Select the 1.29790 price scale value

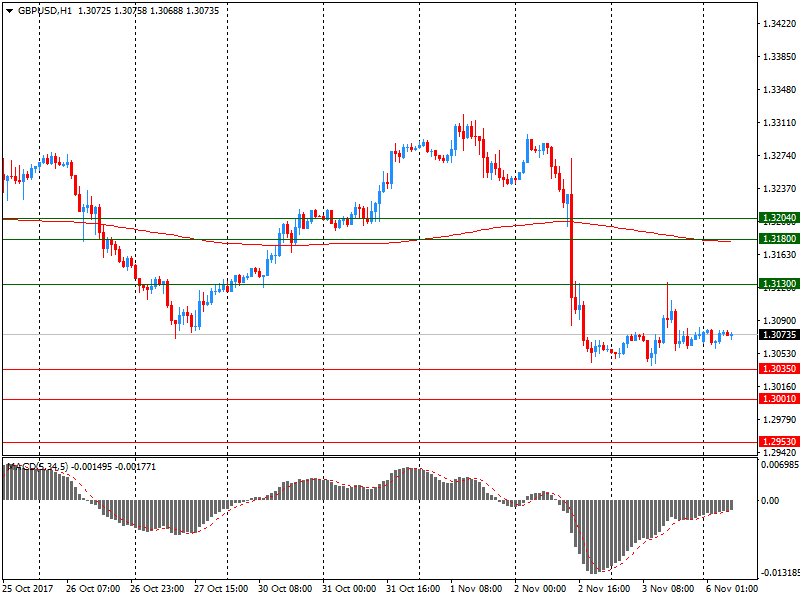pos(780,419)
